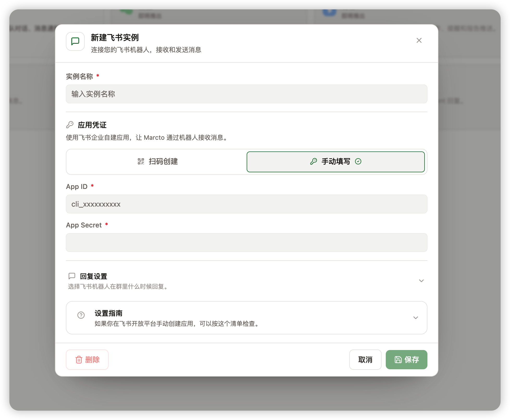Expand the 回复设置 section chevron
Image resolution: width=510 pixels, height=420 pixels.
pyautogui.click(x=421, y=281)
